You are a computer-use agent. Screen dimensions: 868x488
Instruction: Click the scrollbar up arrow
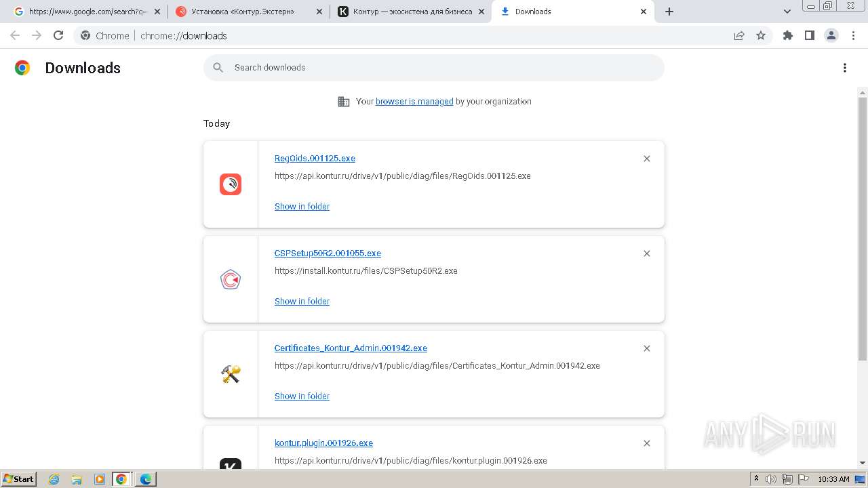click(x=863, y=92)
